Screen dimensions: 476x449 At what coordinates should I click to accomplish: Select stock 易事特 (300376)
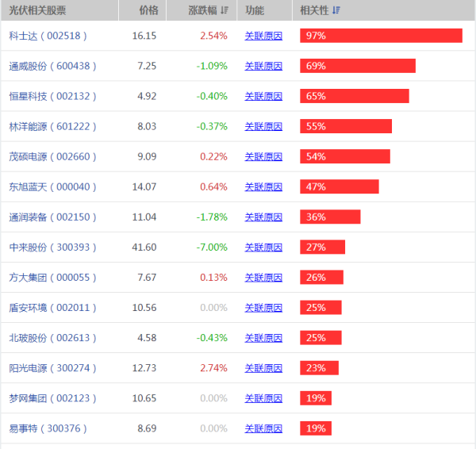(x=48, y=428)
